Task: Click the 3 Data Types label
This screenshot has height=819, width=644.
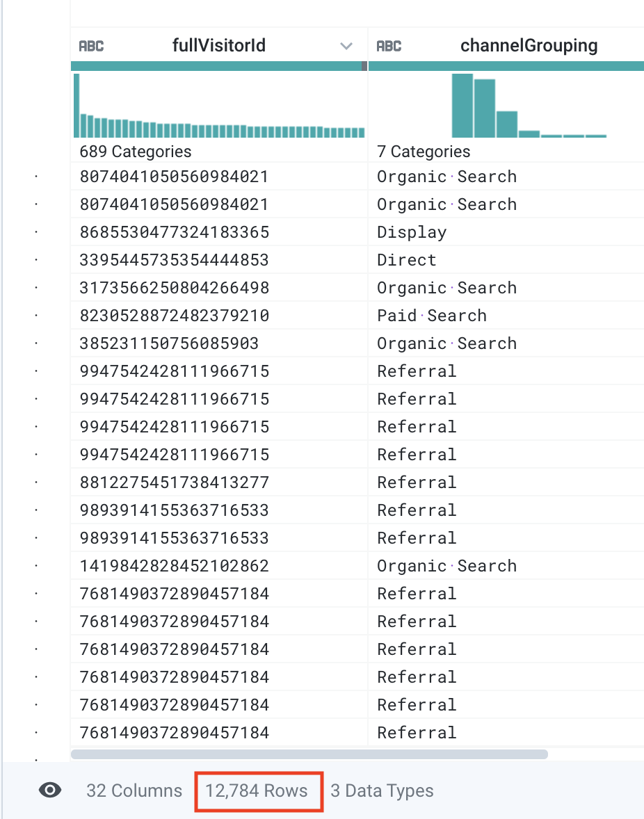Action: pyautogui.click(x=382, y=790)
